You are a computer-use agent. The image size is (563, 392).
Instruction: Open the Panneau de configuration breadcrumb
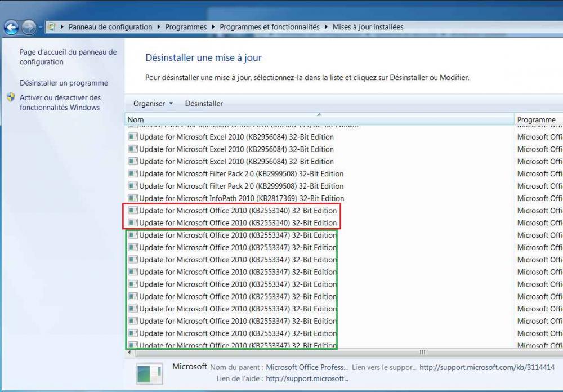coord(110,27)
